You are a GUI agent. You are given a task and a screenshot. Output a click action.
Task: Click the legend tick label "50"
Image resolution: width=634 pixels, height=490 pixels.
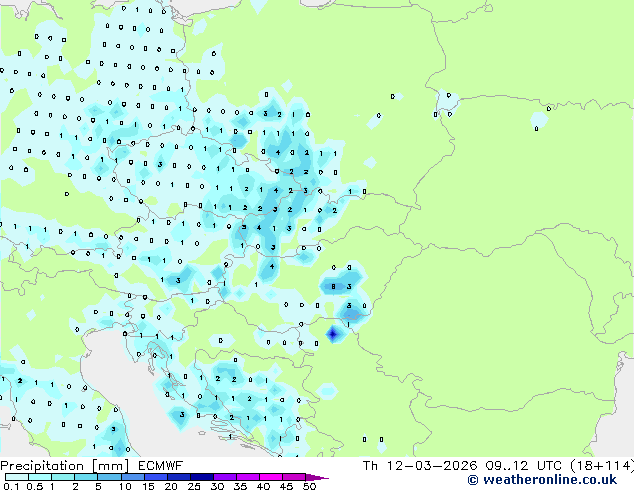[309, 486]
